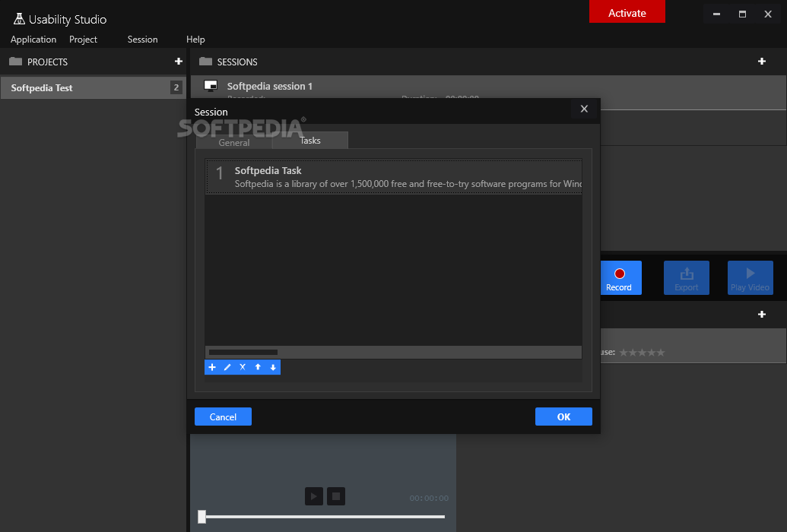Add a new session in SESSIONS header
The image size is (787, 532).
(x=761, y=62)
